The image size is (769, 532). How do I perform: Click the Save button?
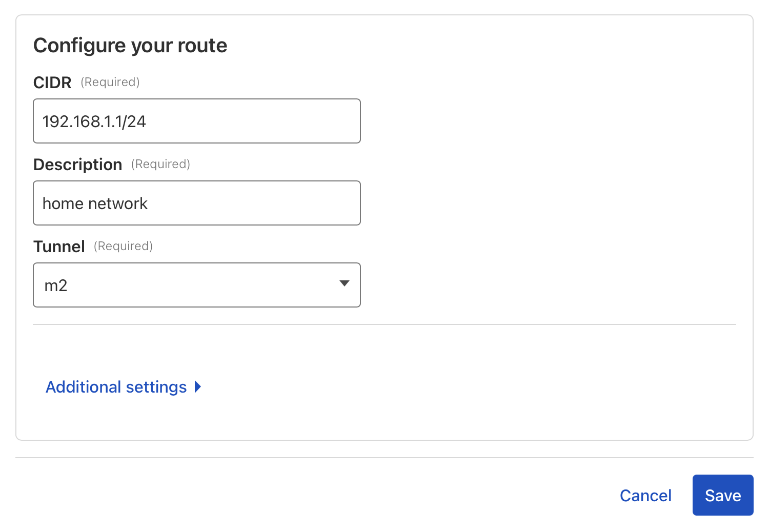(x=722, y=495)
